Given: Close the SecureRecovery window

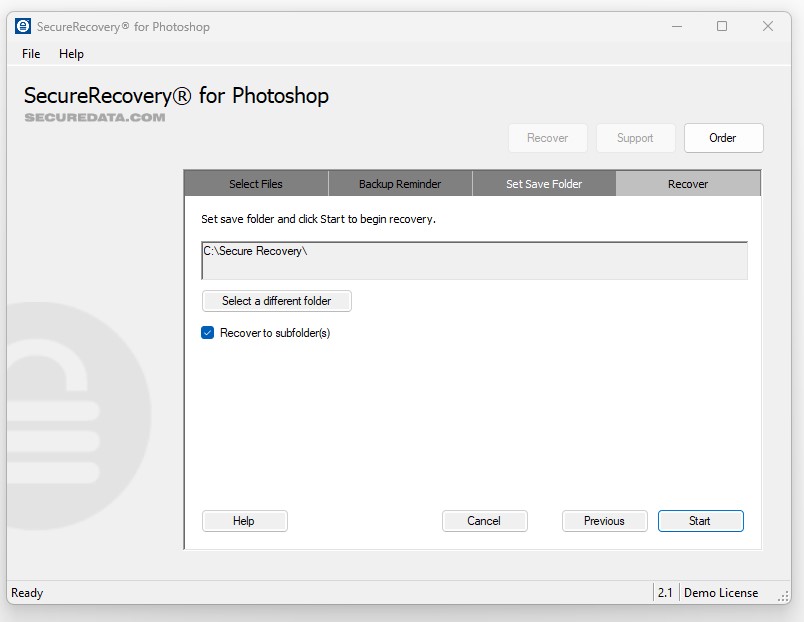Looking at the screenshot, I should (x=768, y=27).
